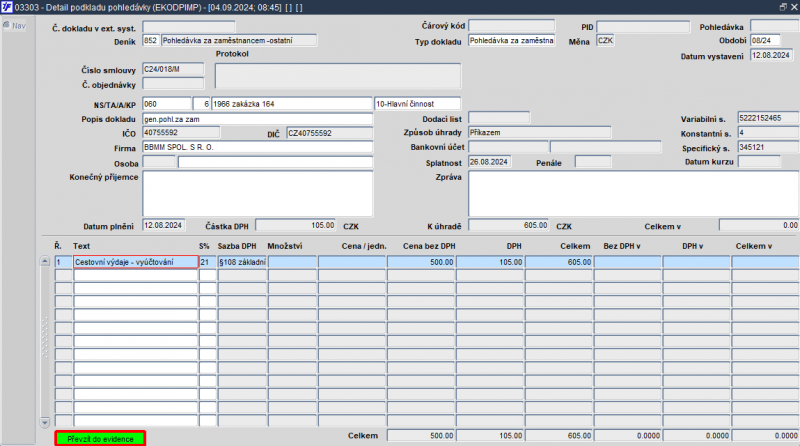Viewport: 800px width, 446px height.
Task: Click the Splatnost date field
Action: [489, 162]
